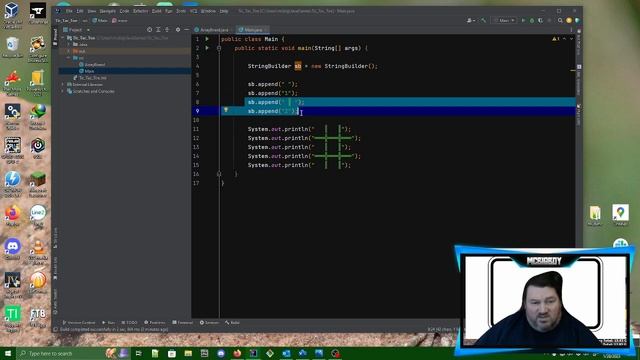Screen dimensions: 640x360
Task: Open the Refactor menu
Action: click(140, 11)
